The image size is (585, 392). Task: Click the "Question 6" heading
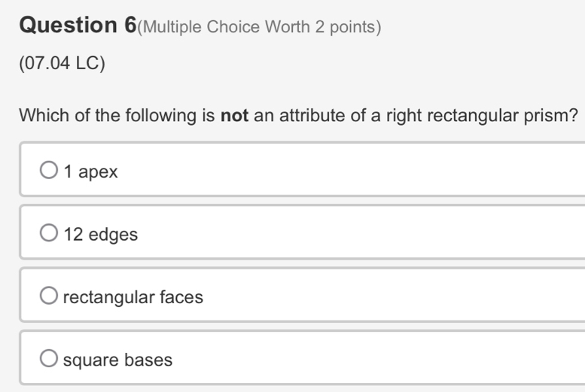78,26
